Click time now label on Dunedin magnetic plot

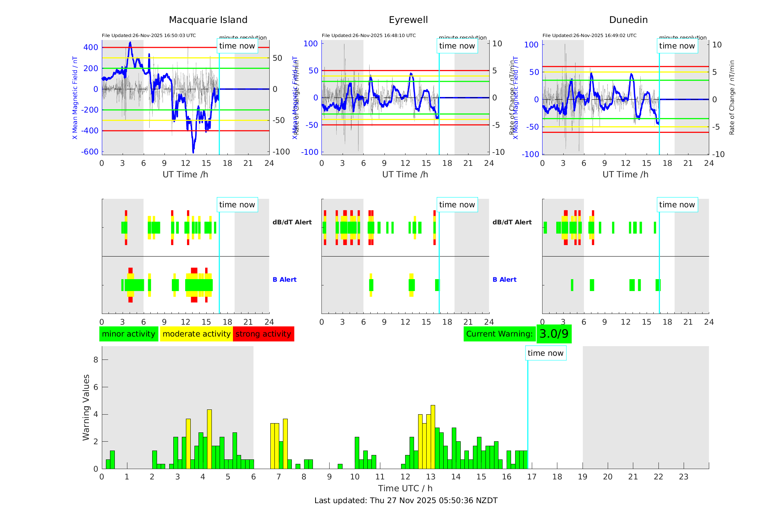point(677,46)
